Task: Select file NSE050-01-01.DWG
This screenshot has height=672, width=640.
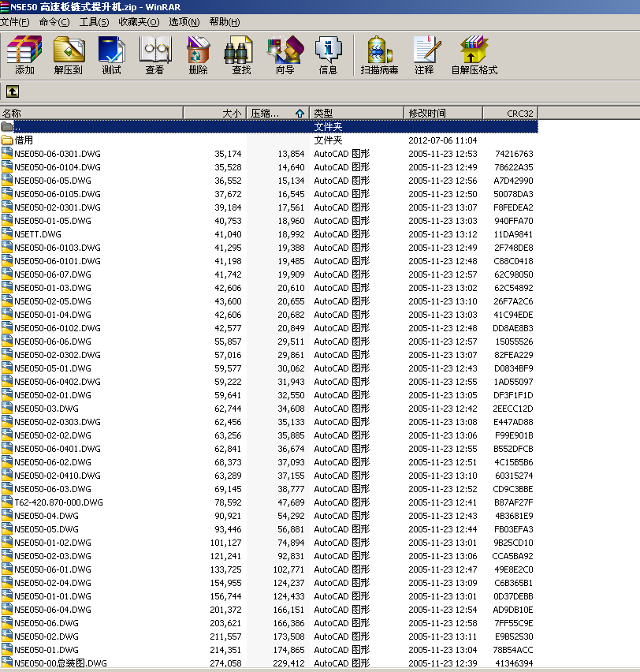Action: [53, 596]
